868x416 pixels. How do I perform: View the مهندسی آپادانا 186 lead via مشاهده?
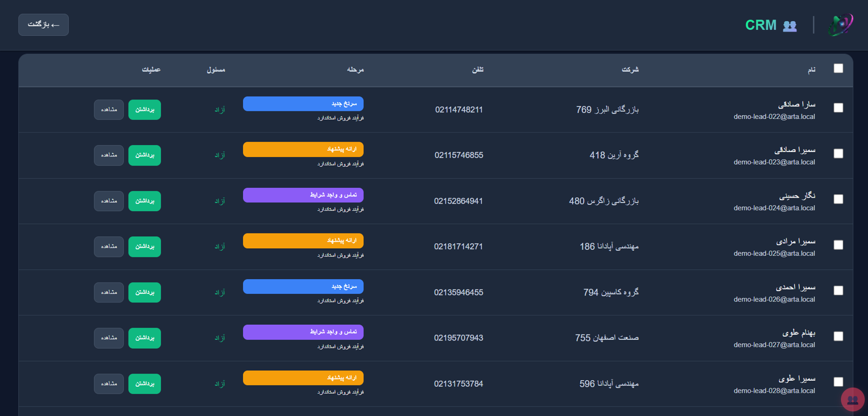(x=109, y=247)
